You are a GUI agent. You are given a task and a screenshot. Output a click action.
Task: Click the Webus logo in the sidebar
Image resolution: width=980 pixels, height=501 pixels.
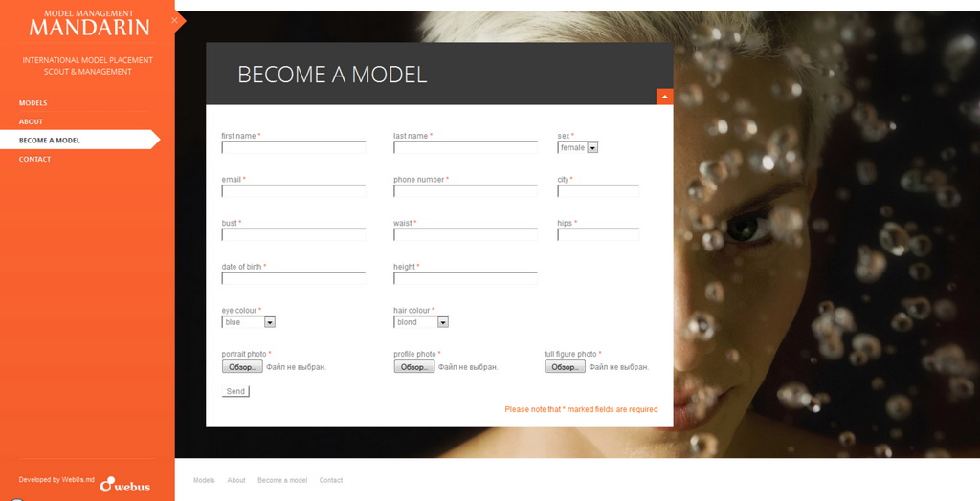point(125,484)
